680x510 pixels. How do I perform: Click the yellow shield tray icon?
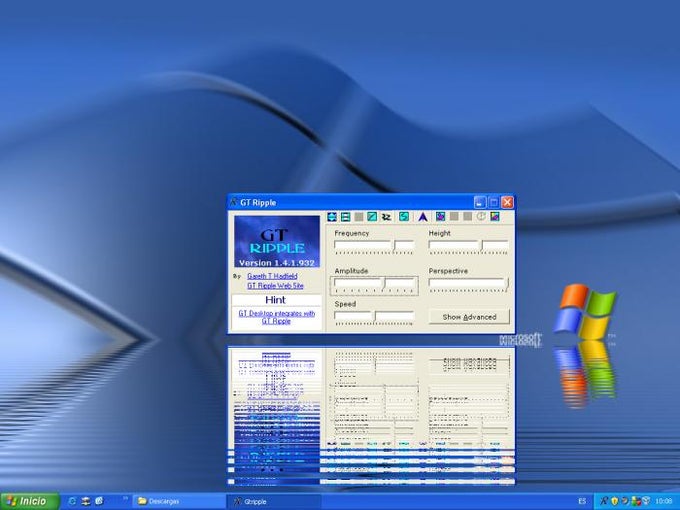[x=614, y=501]
